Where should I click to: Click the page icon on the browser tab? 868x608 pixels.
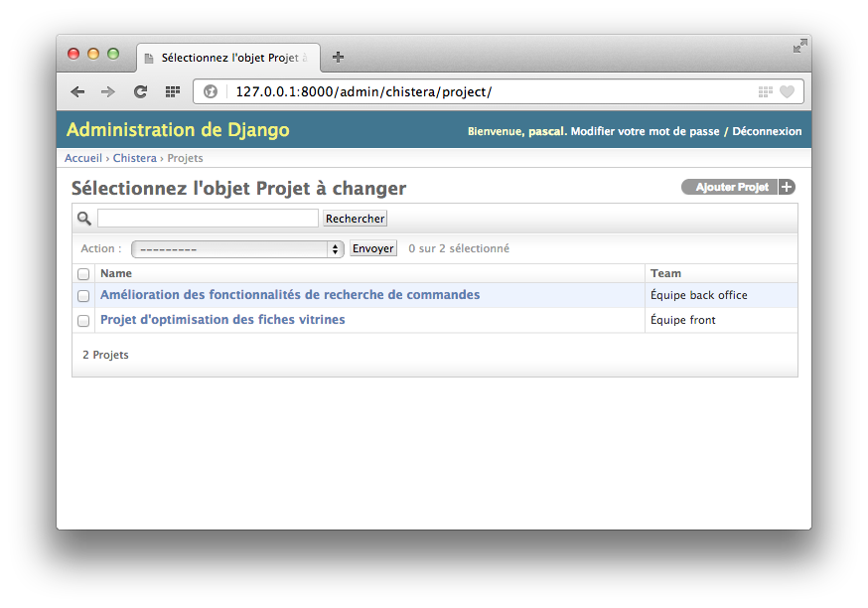pos(149,59)
